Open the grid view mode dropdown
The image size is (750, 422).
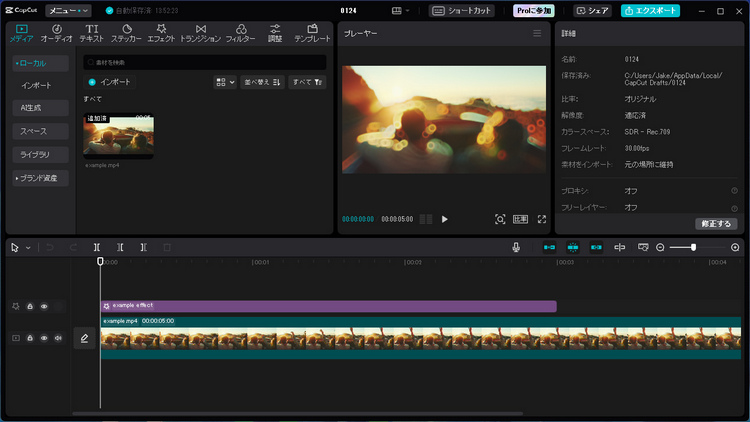225,82
